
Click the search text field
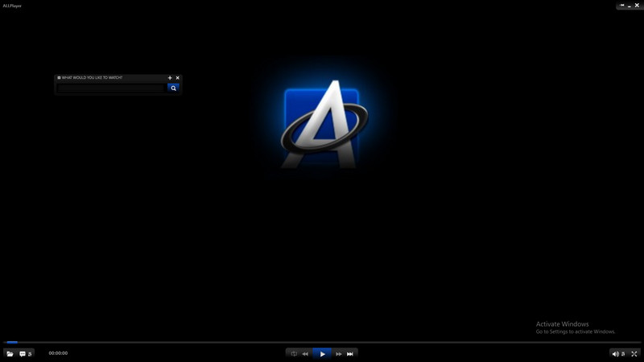point(111,88)
